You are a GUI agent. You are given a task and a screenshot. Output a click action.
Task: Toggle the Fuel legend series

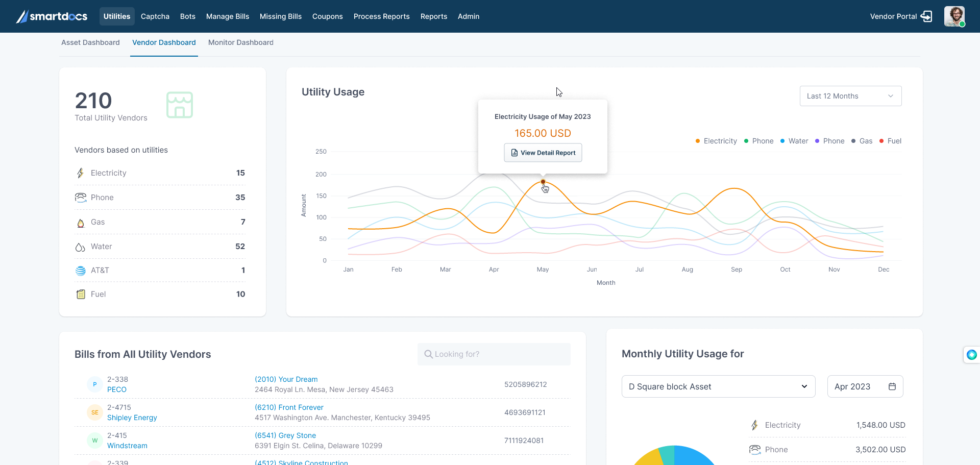[x=890, y=141]
